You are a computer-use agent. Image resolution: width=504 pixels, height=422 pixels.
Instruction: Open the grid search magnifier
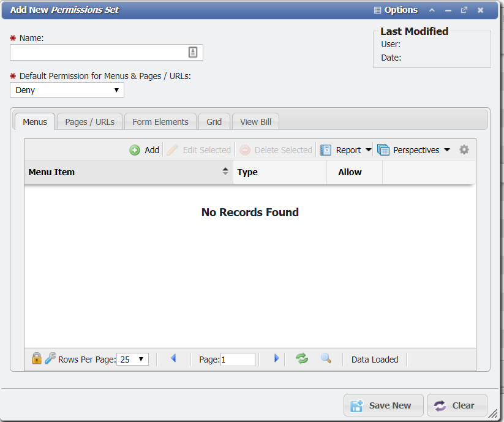[326, 359]
